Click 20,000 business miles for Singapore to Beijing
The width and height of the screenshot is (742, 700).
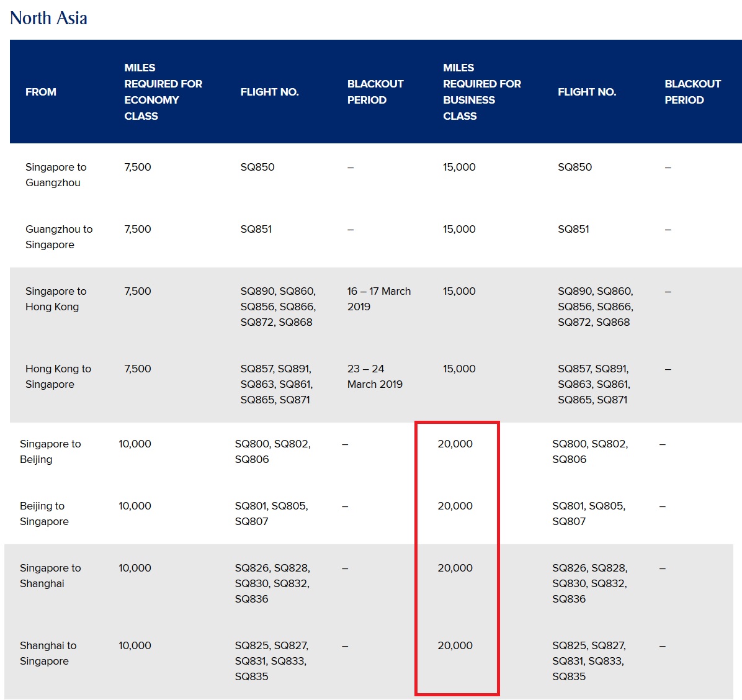coord(455,444)
